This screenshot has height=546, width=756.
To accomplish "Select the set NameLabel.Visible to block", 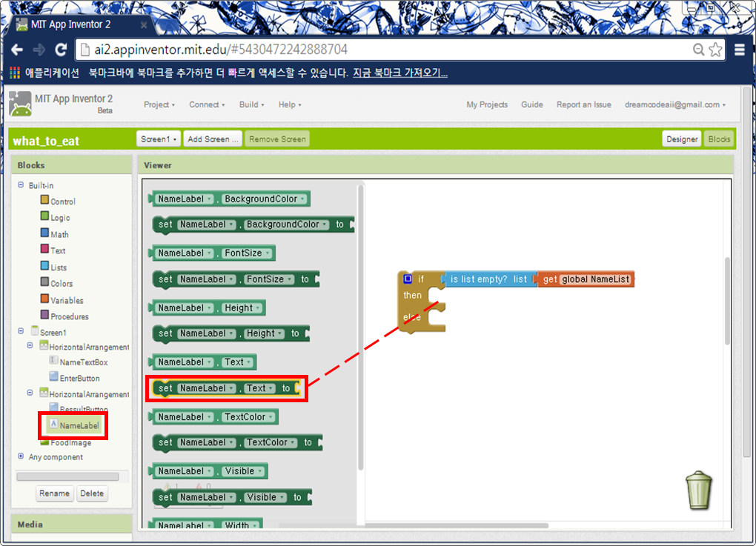I will pos(232,497).
